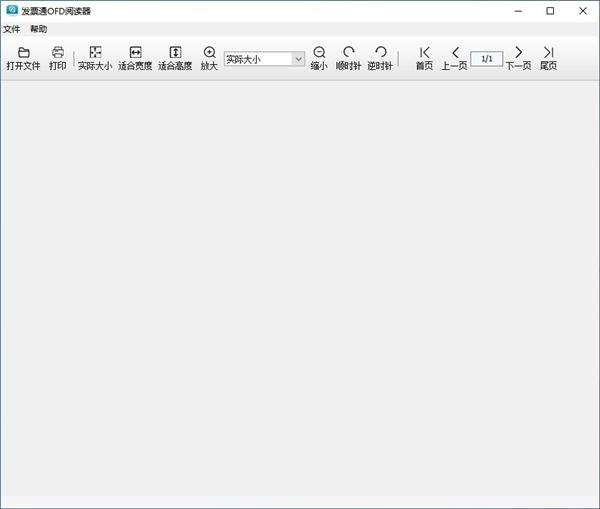The image size is (600, 509).
Task: Close the OFD reader window
Action: [x=583, y=11]
